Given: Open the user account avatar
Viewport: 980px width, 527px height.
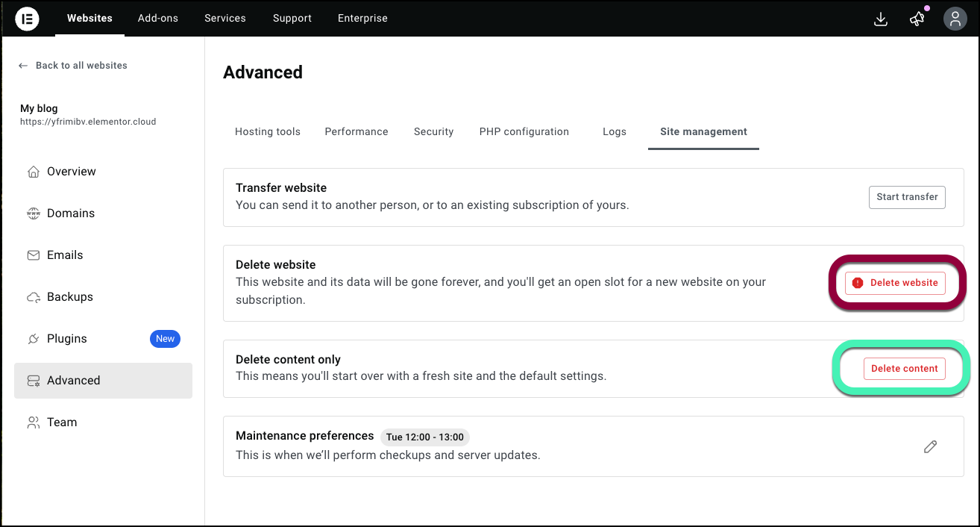Looking at the screenshot, I should click(x=955, y=19).
